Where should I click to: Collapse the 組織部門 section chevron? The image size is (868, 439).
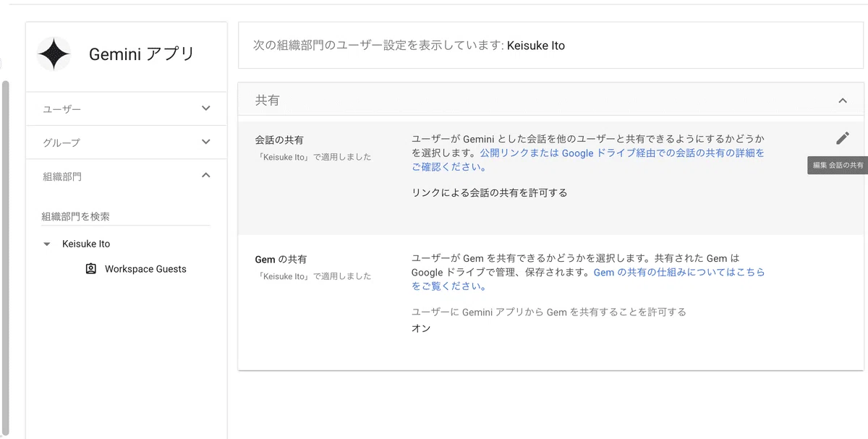point(206,175)
